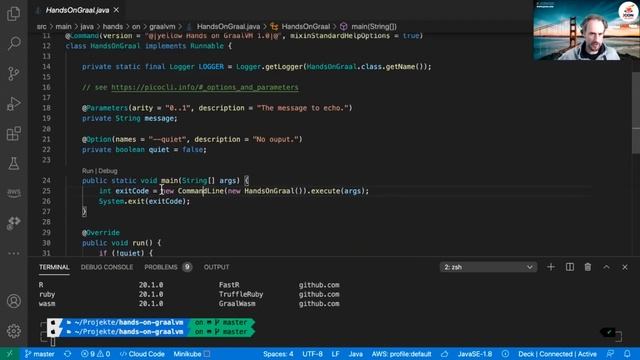
Task: Open the Cloud Code view icon
Action: click(13, 223)
